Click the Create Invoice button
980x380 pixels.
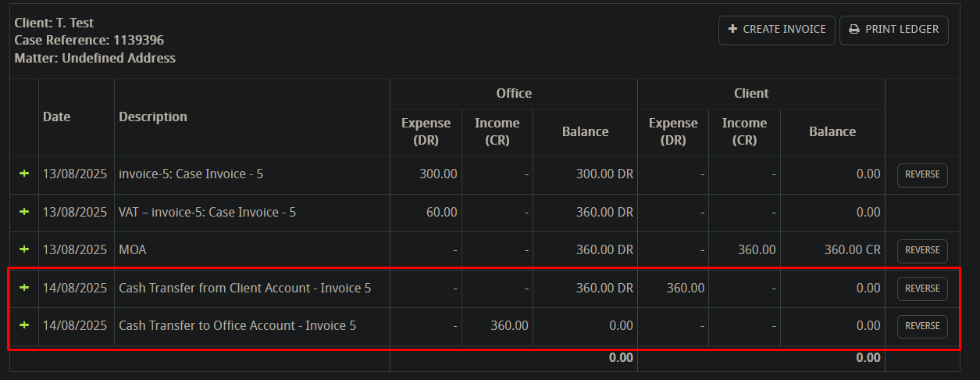[x=777, y=30]
